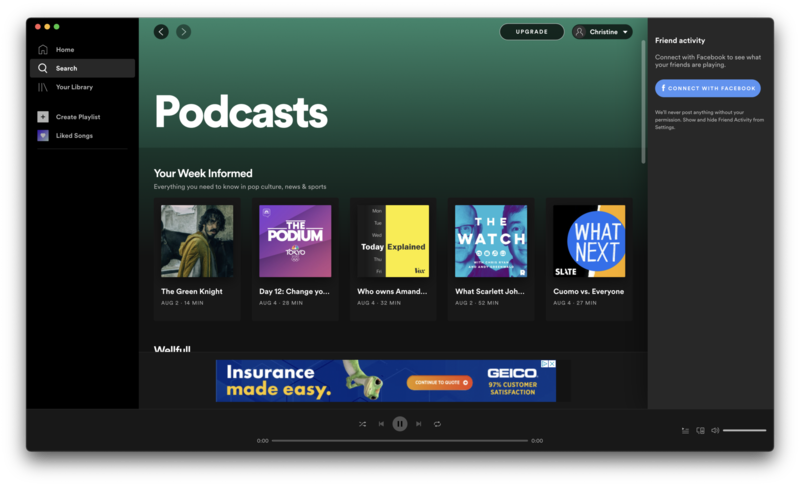Go forward with the right arrow button

tap(184, 32)
